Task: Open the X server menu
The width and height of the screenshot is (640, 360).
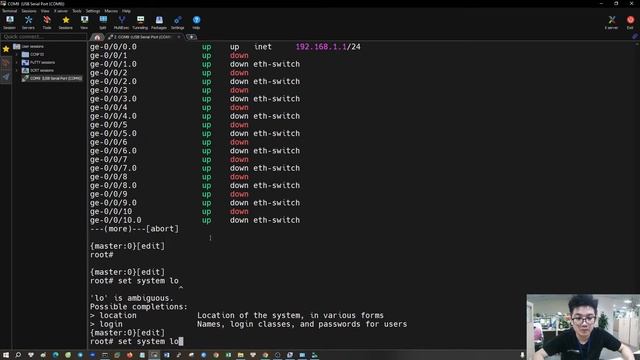Action: click(61, 11)
